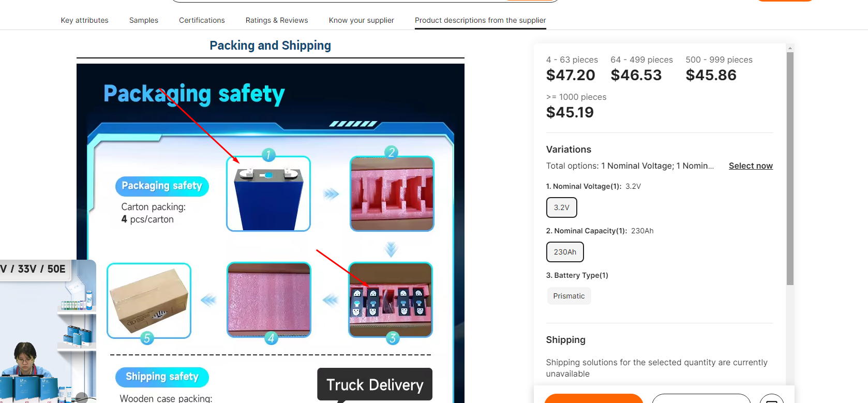The height and width of the screenshot is (403, 868).
Task: Click the Truck Delivery label
Action: coord(375,384)
